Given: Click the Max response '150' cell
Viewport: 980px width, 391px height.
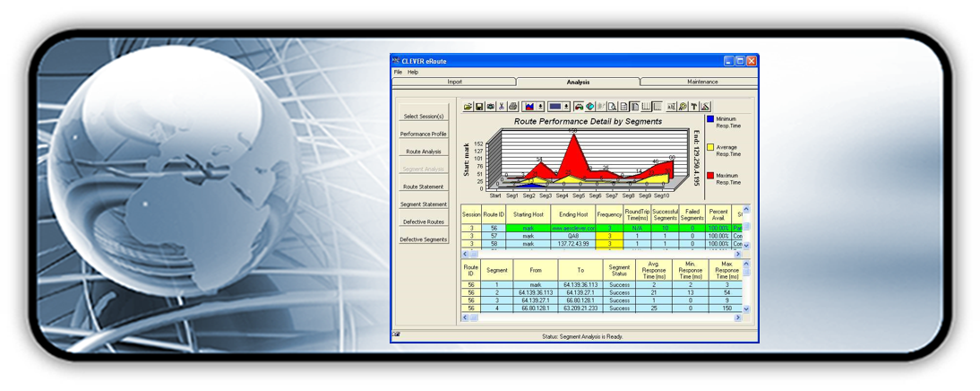Looking at the screenshot, I should (726, 308).
